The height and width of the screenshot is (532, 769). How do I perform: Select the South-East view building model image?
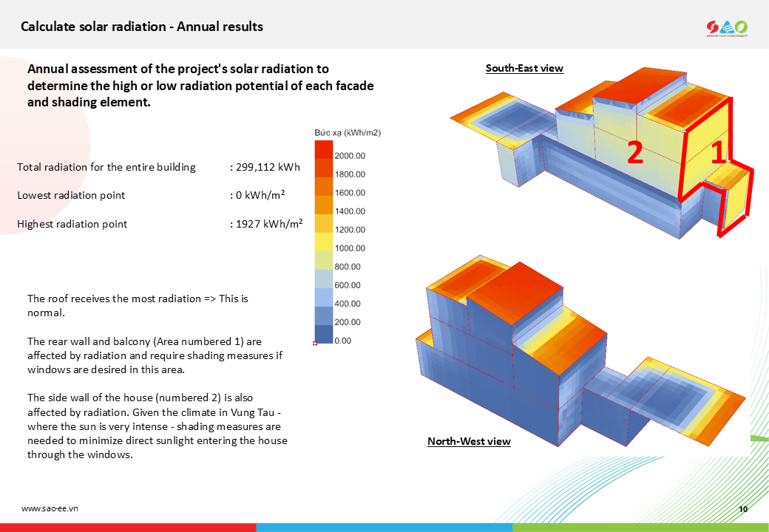point(602,153)
